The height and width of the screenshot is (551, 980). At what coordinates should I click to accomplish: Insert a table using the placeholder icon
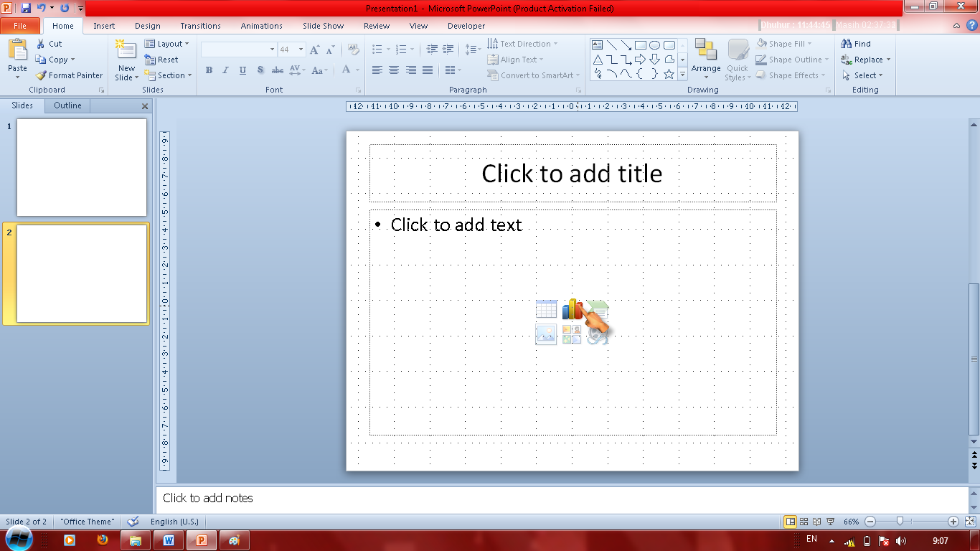[546, 309]
